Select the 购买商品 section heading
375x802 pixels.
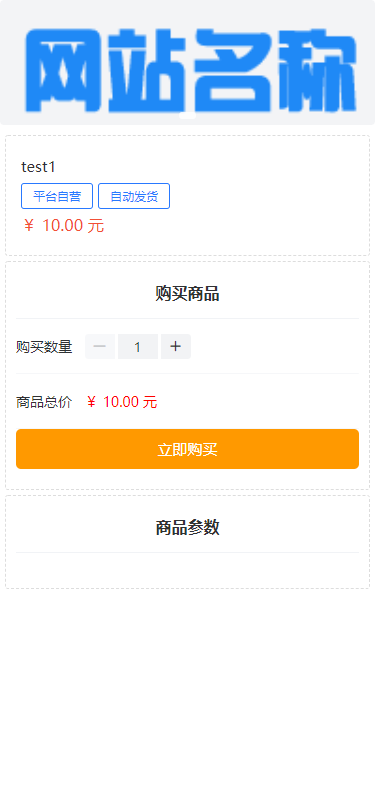[187, 294]
